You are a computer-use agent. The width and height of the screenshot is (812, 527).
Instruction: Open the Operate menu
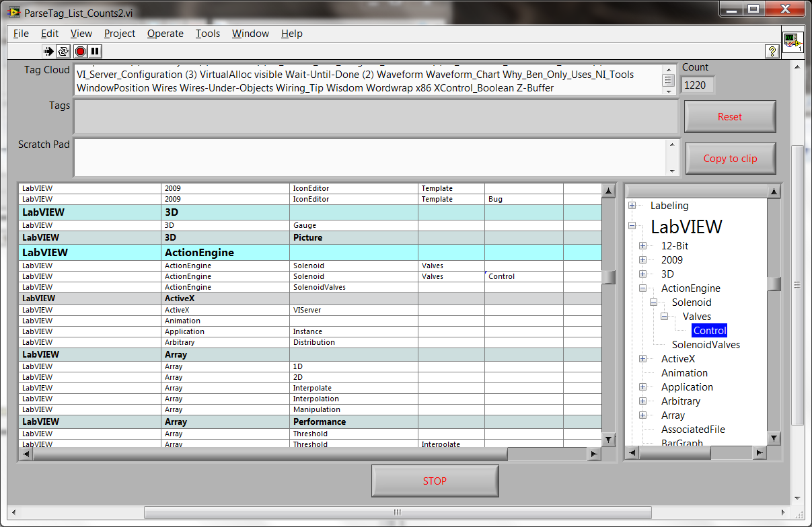165,34
